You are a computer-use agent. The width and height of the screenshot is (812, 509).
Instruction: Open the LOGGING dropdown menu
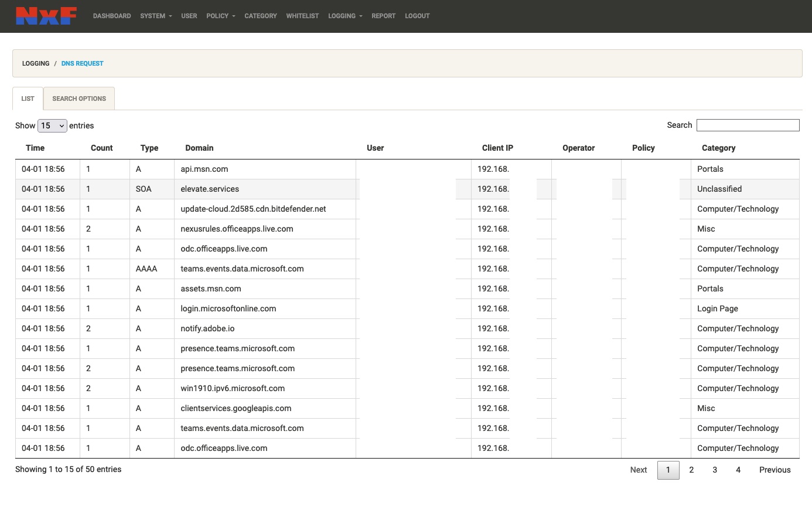pos(344,16)
